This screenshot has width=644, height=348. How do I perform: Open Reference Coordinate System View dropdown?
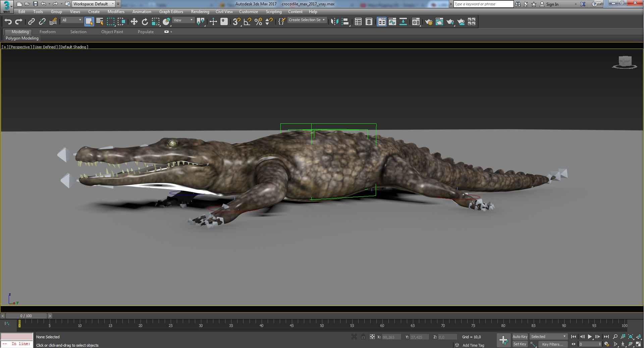[183, 20]
